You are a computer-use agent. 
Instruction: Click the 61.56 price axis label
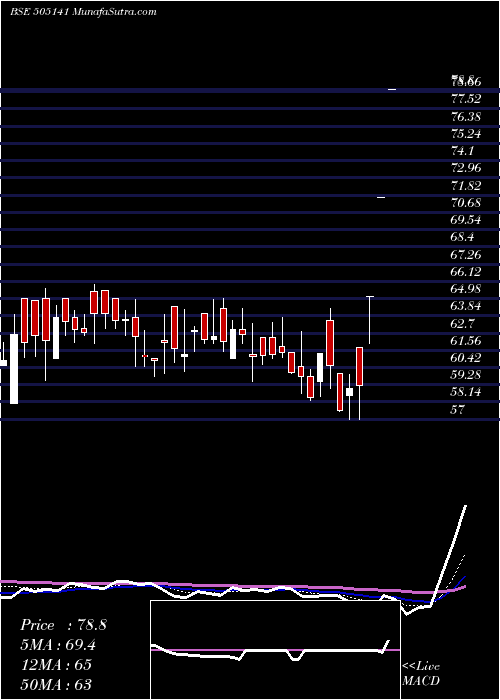pos(467,341)
